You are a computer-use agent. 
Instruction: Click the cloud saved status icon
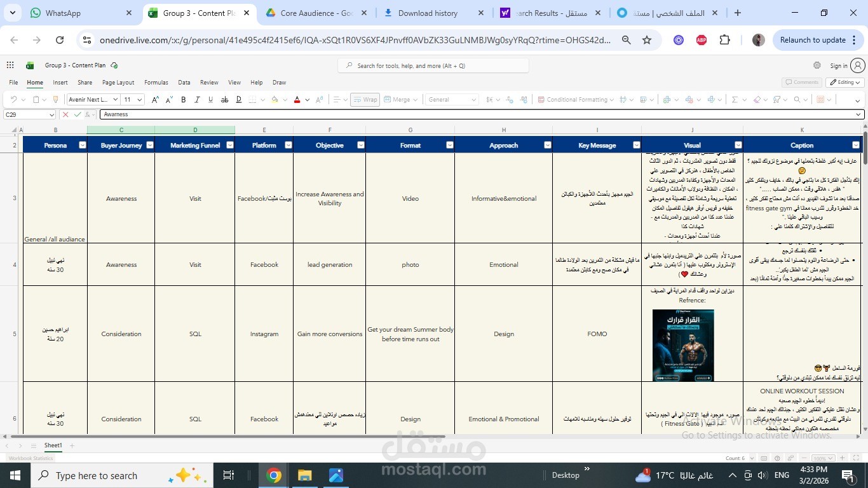click(x=114, y=65)
